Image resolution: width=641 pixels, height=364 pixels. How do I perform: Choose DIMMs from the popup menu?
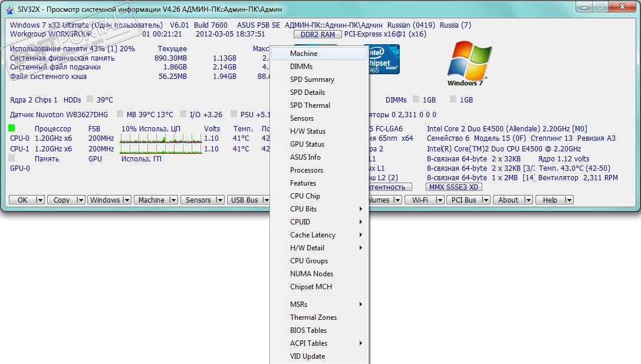coord(319,66)
